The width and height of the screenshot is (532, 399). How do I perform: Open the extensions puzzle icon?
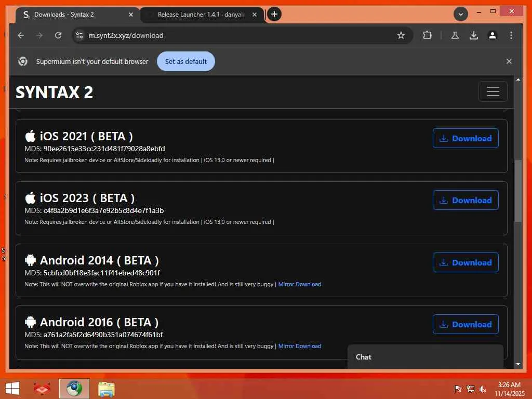(x=427, y=35)
